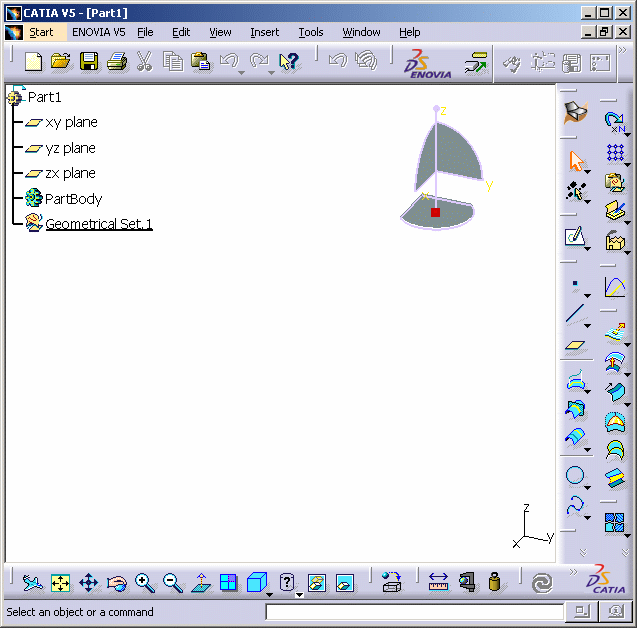Print with the printer icon
Image resolution: width=637 pixels, height=628 pixels.
(x=117, y=62)
